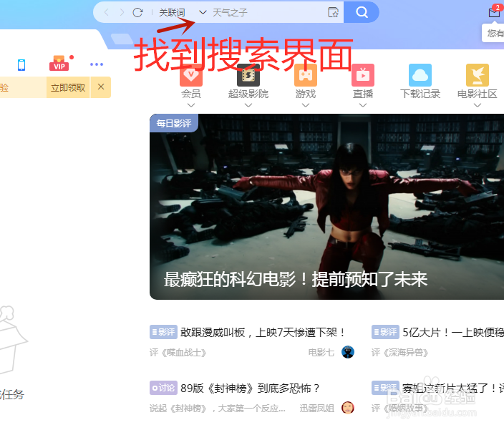Viewport: 504px width, 430px height.
Task: Reload page with the refresh icon
Action: click(x=137, y=13)
